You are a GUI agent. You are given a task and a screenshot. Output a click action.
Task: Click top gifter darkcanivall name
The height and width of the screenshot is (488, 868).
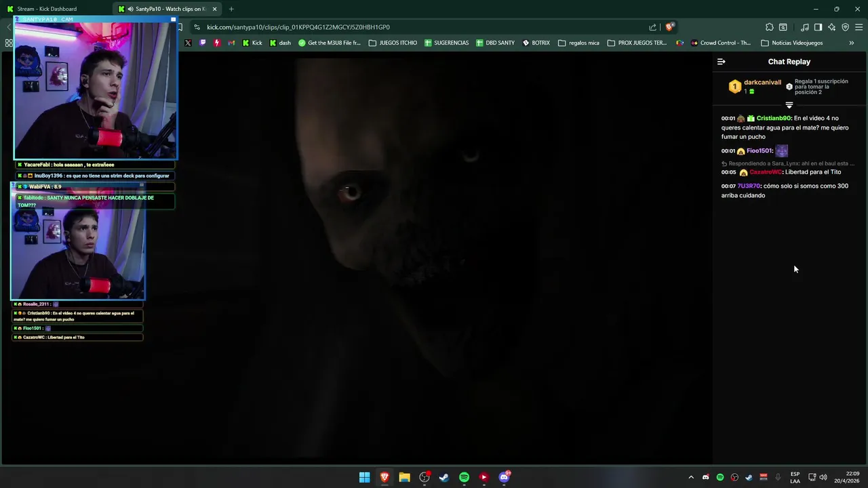762,83
